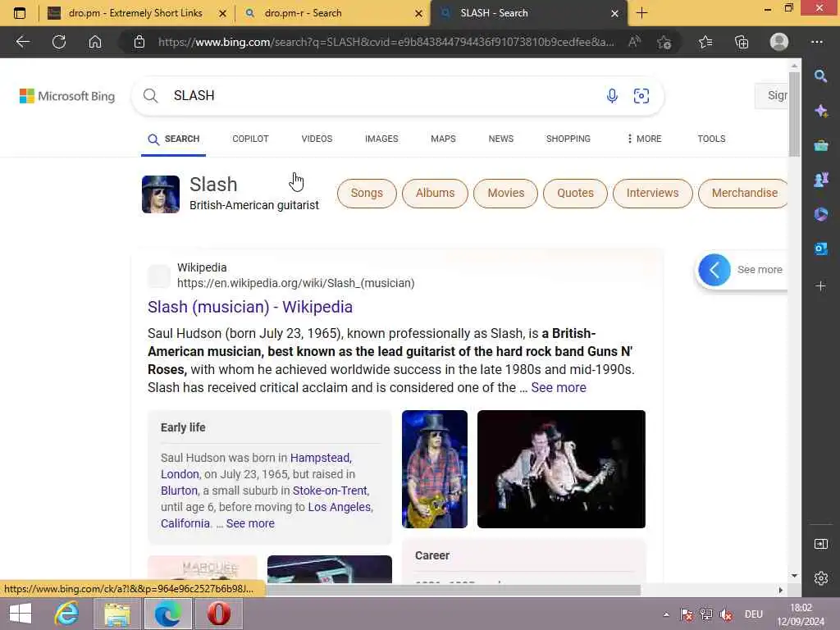The height and width of the screenshot is (630, 840).
Task: Select the Merchandise chip
Action: (743, 193)
